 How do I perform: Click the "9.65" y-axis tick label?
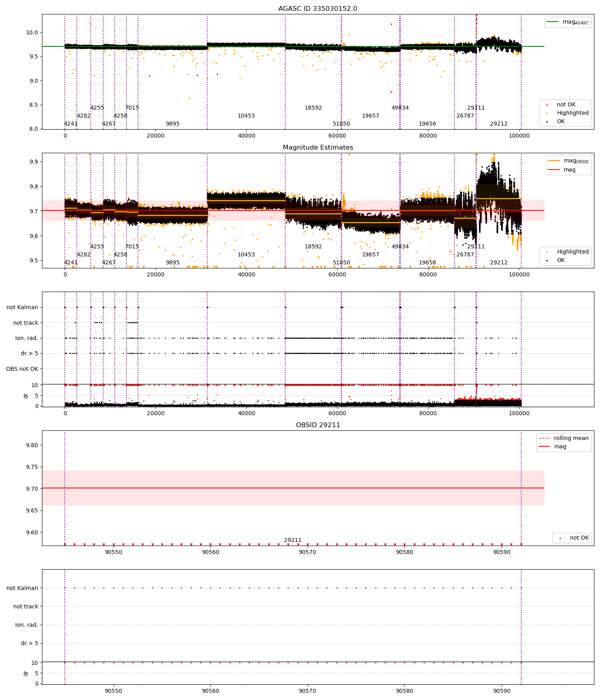click(31, 511)
